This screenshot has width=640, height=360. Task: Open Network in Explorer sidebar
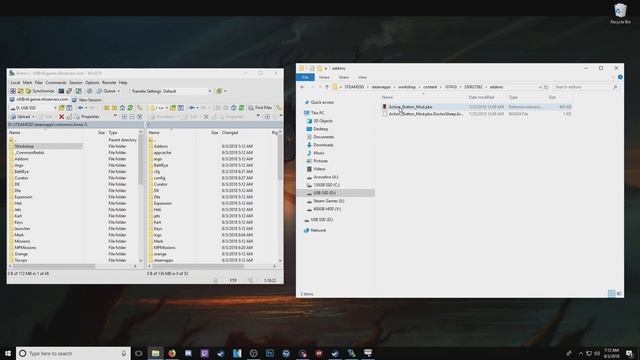coord(318,230)
